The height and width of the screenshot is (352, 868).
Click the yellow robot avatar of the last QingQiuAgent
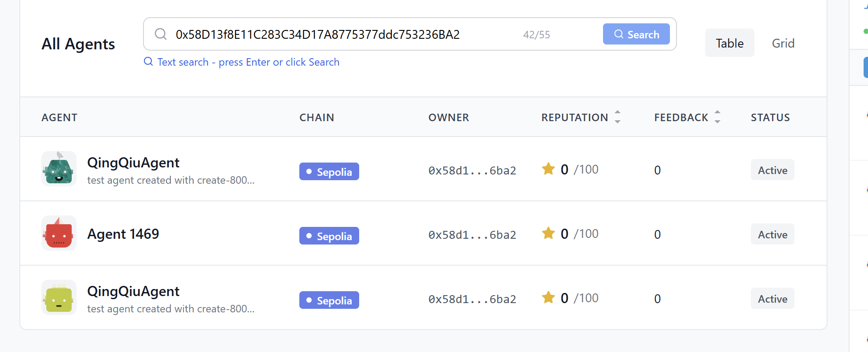tap(59, 298)
